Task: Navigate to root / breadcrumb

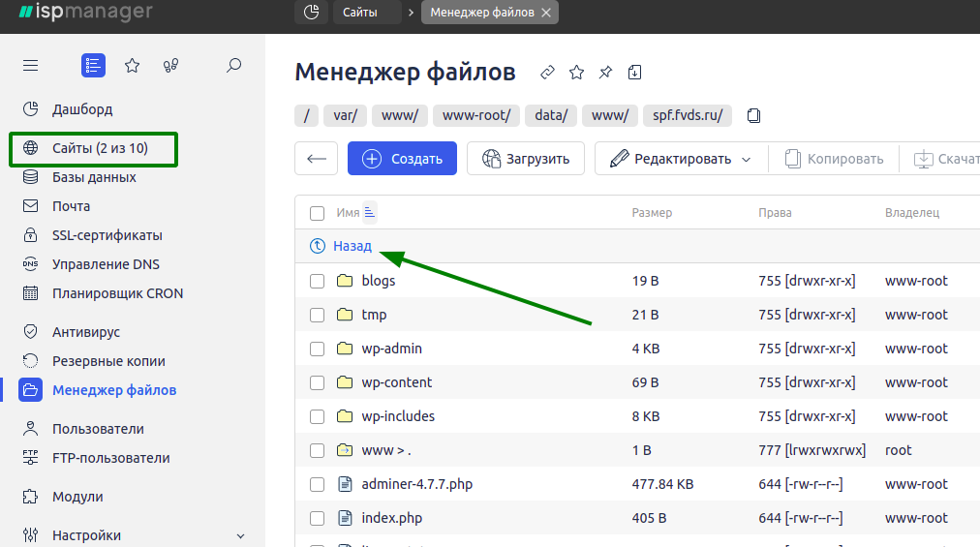Action: 306,115
